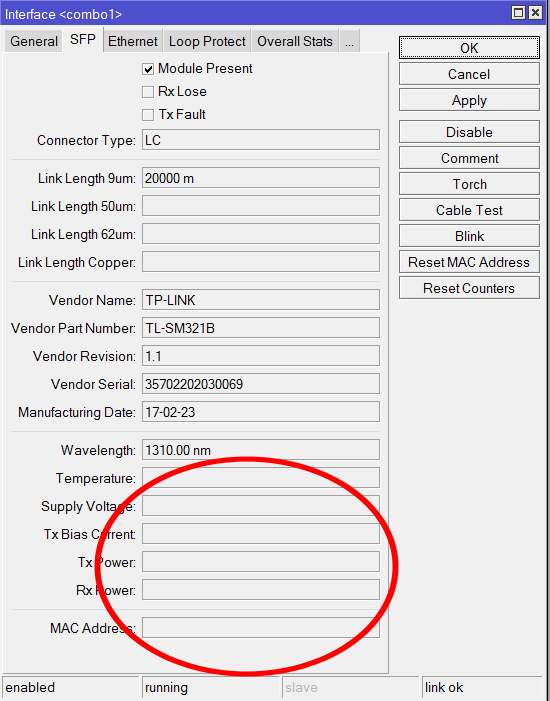This screenshot has height=701, width=550.
Task: Close the Interface combo1 dialog
Action: (x=535, y=13)
